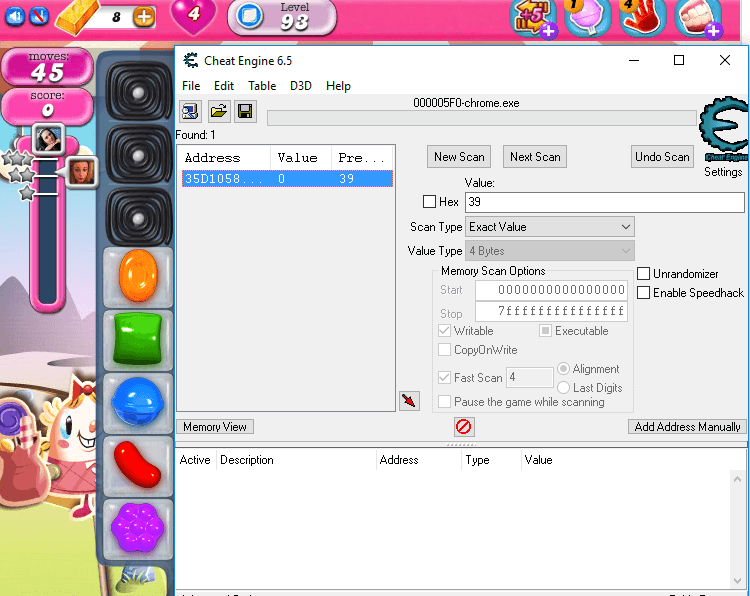Screen dimensions: 750x596
Task: Click the scan progress bar
Action: click(481, 118)
